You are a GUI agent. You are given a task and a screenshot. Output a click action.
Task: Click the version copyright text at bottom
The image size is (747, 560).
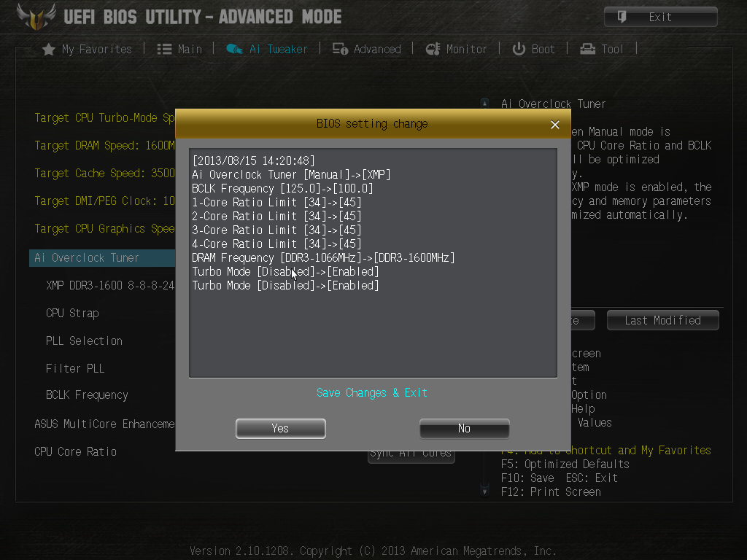373,551
